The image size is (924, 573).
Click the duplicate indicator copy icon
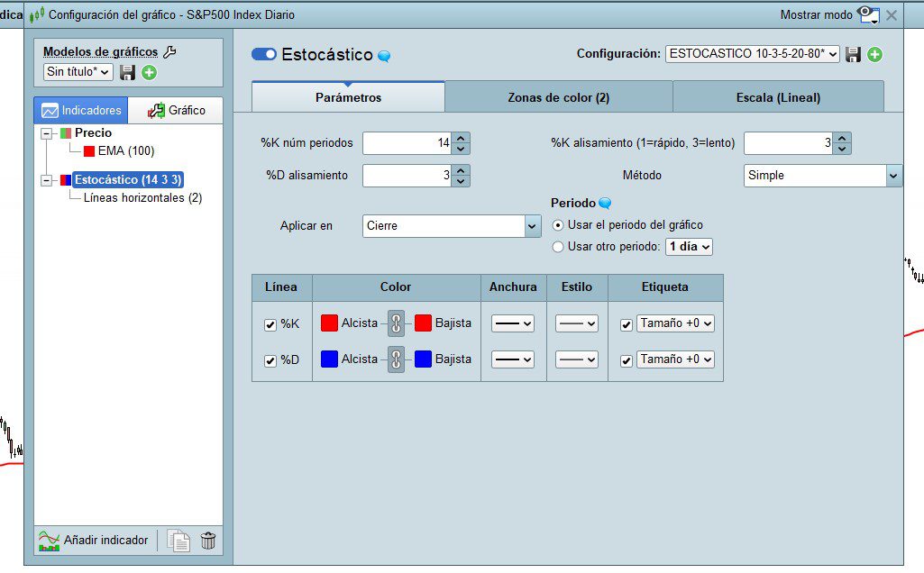(178, 540)
